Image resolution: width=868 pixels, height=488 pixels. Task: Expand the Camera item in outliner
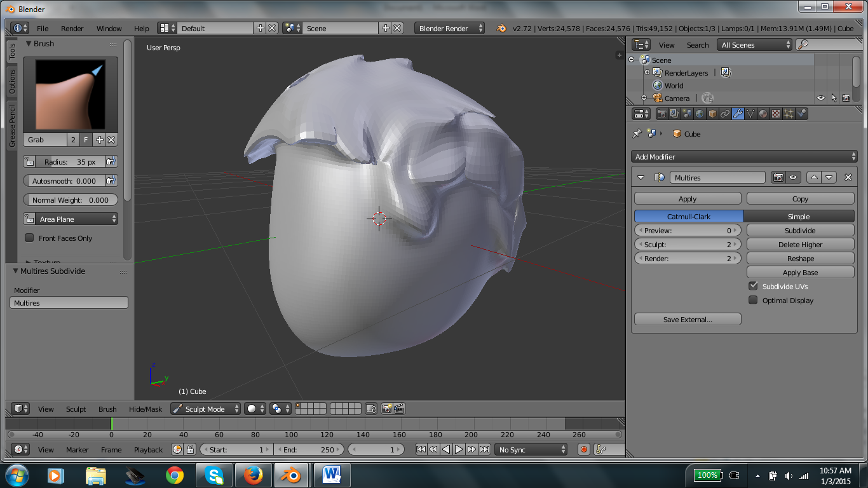coord(644,98)
